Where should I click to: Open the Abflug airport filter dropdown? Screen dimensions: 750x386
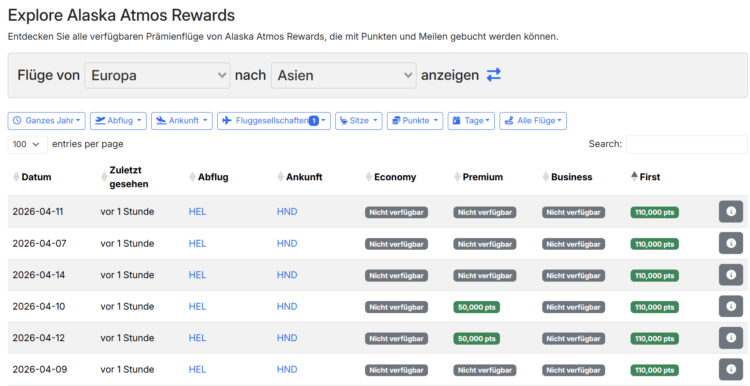click(118, 121)
